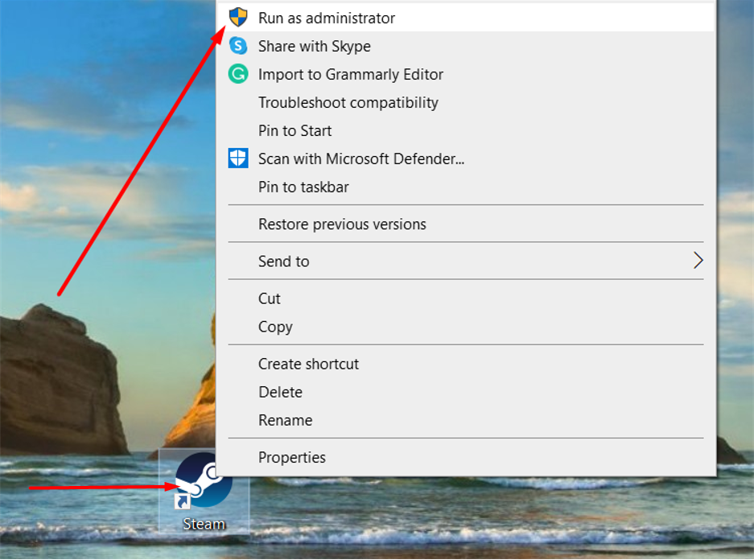
Task: Open the Send to submenu
Action: 465,261
